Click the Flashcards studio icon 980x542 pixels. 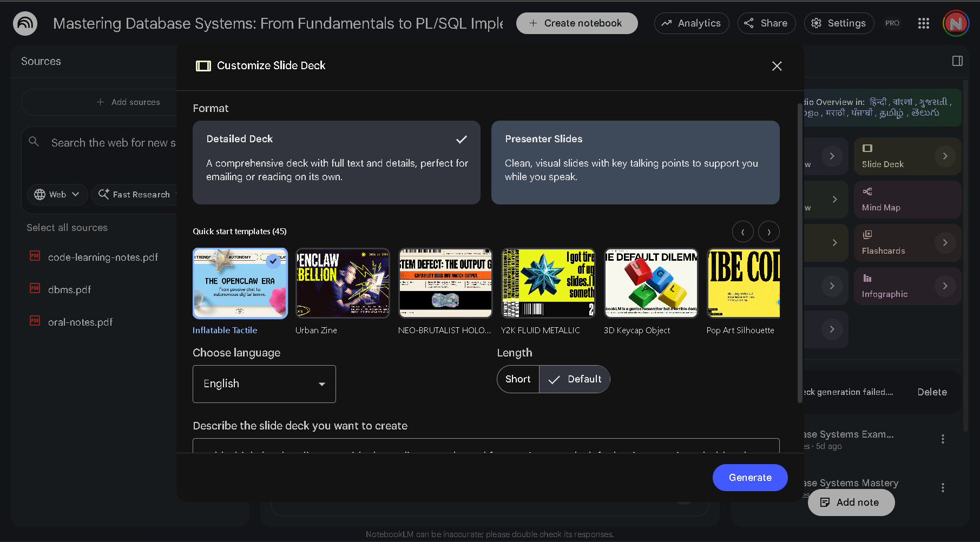867,235
